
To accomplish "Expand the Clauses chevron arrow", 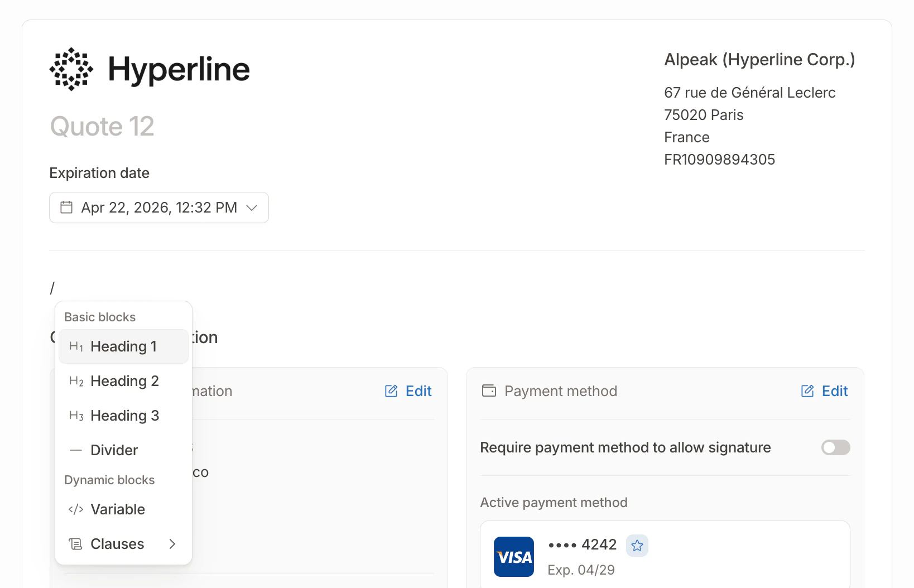I will coord(172,544).
